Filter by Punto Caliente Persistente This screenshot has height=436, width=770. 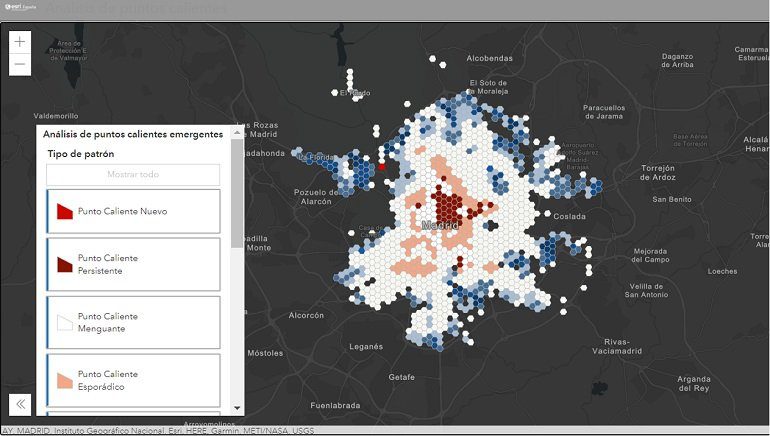(x=133, y=264)
